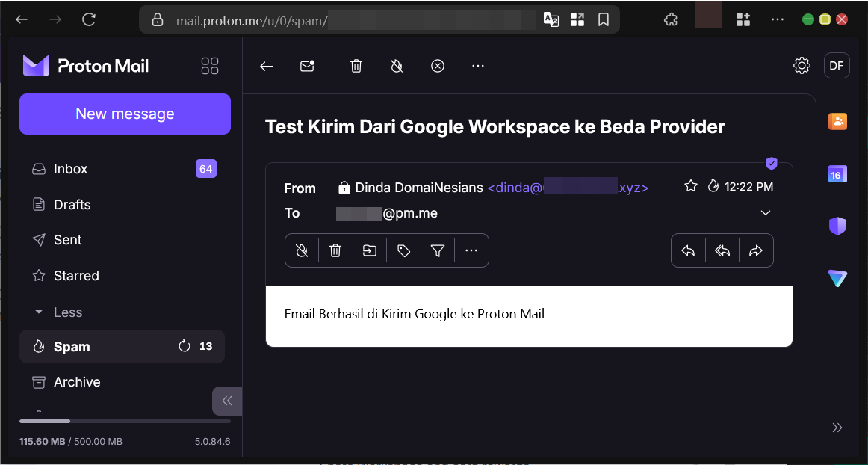Reload the page in browser

[x=89, y=20]
